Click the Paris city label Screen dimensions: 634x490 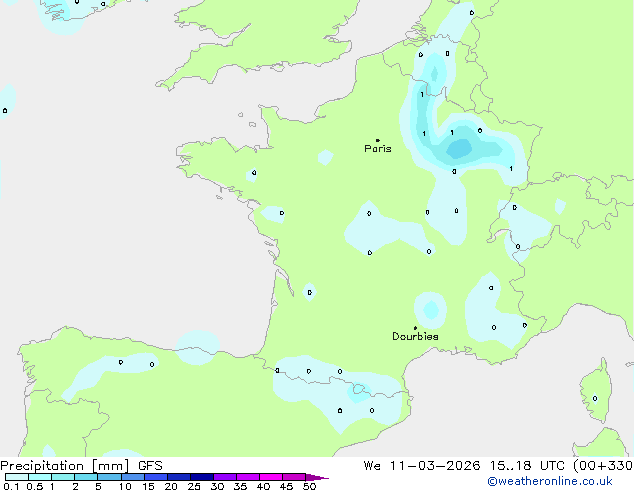point(378,148)
